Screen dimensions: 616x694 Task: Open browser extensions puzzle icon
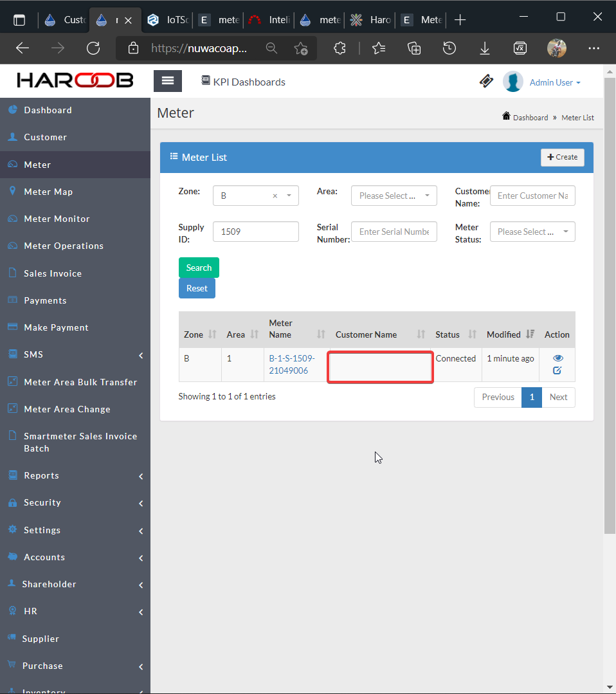click(x=340, y=48)
